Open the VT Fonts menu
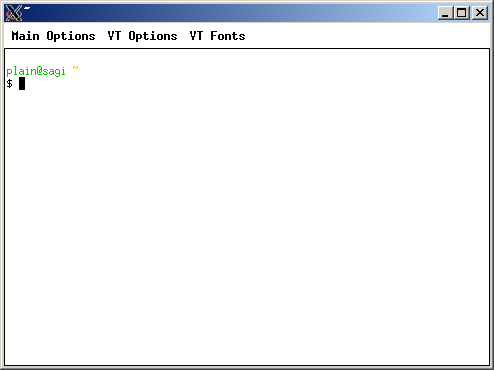 pos(217,36)
